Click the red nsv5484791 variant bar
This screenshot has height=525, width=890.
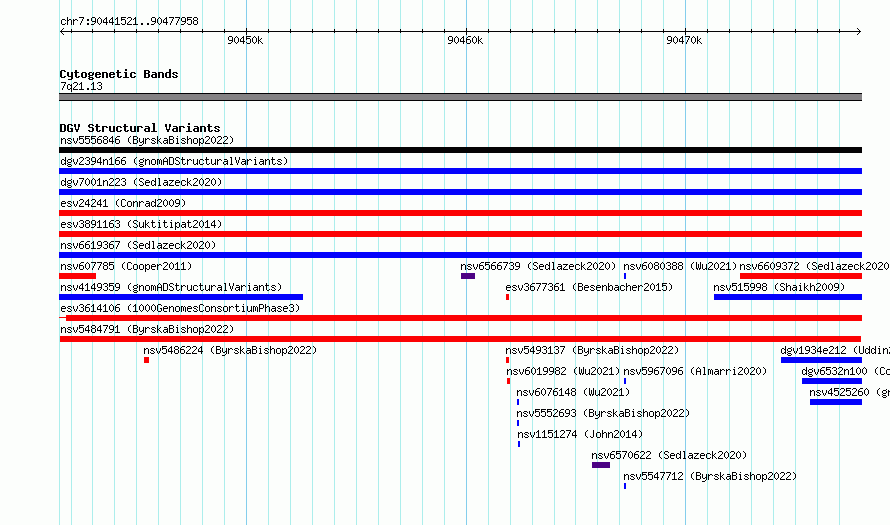(460, 339)
